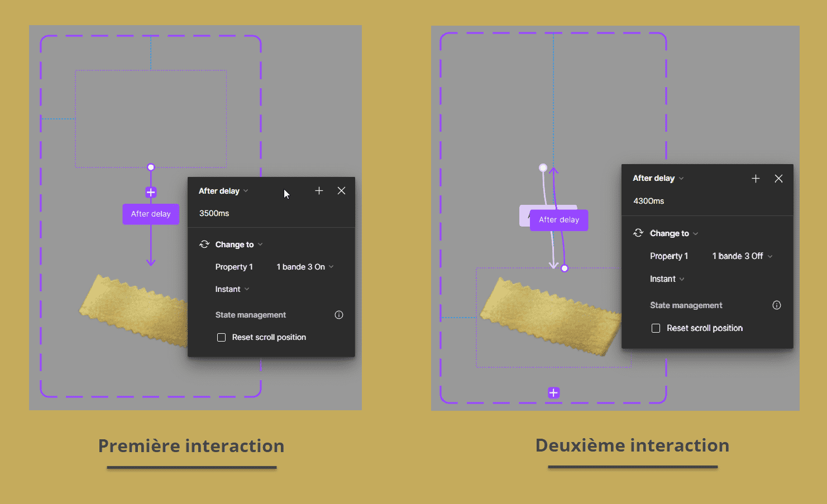The image size is (827, 504).
Task: Click State management info icon in left panel
Action: tap(338, 315)
